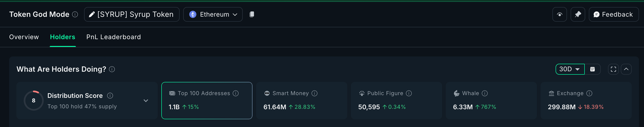Switch to the Overview tab

coord(24,37)
